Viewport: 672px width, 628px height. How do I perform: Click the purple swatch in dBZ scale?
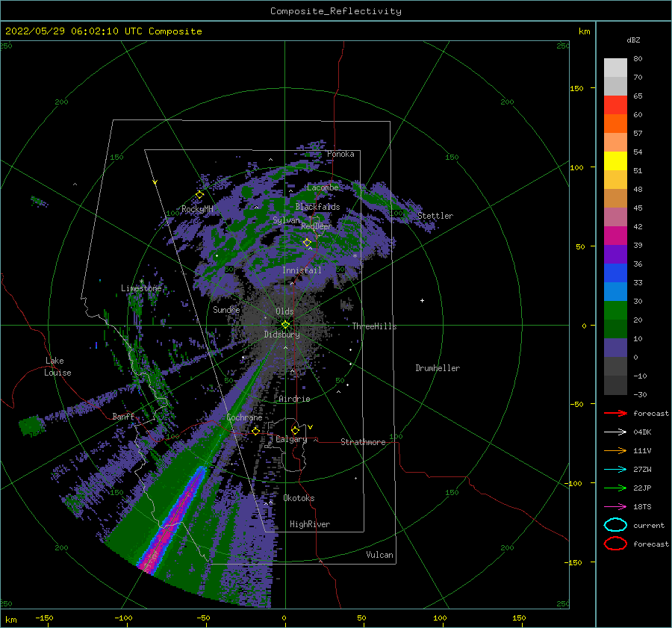615,254
